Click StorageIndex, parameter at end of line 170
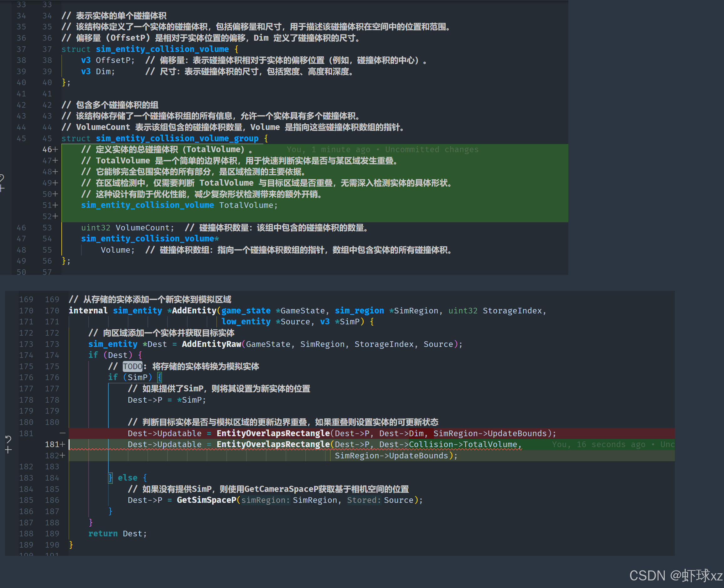This screenshot has height=588, width=724. pos(515,311)
